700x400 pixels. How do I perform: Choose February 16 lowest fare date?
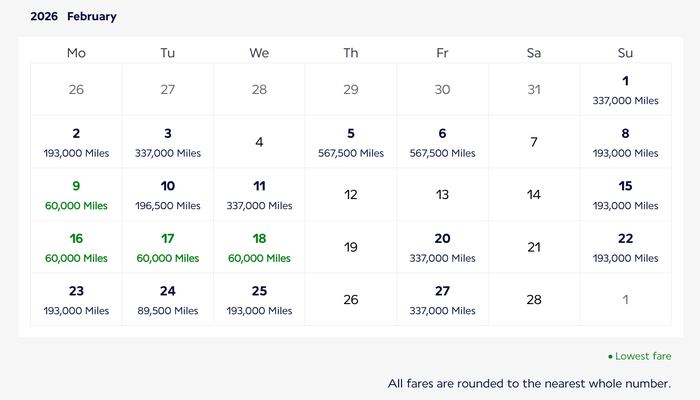pos(76,247)
